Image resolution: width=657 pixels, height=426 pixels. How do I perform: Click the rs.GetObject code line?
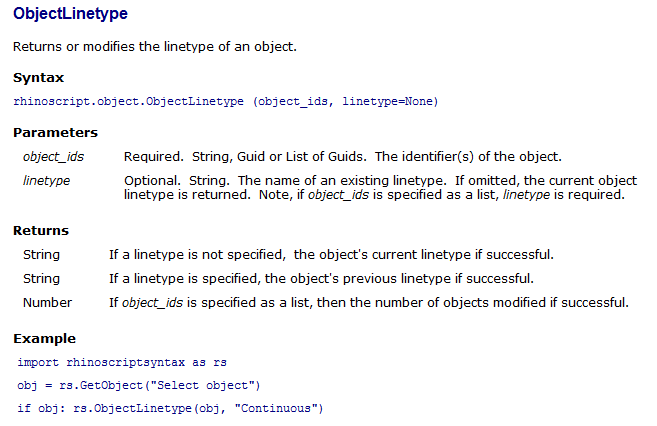coord(139,385)
